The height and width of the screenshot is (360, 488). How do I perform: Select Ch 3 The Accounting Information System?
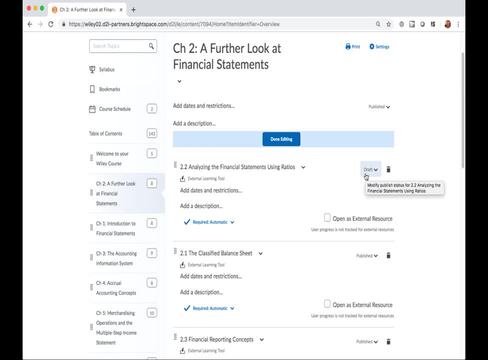116,258
